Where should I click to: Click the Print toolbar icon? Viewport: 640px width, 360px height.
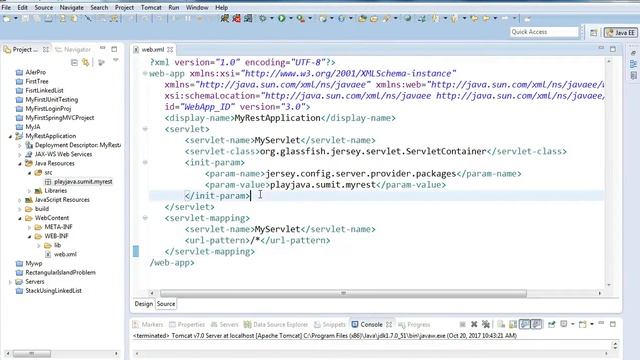point(48,19)
